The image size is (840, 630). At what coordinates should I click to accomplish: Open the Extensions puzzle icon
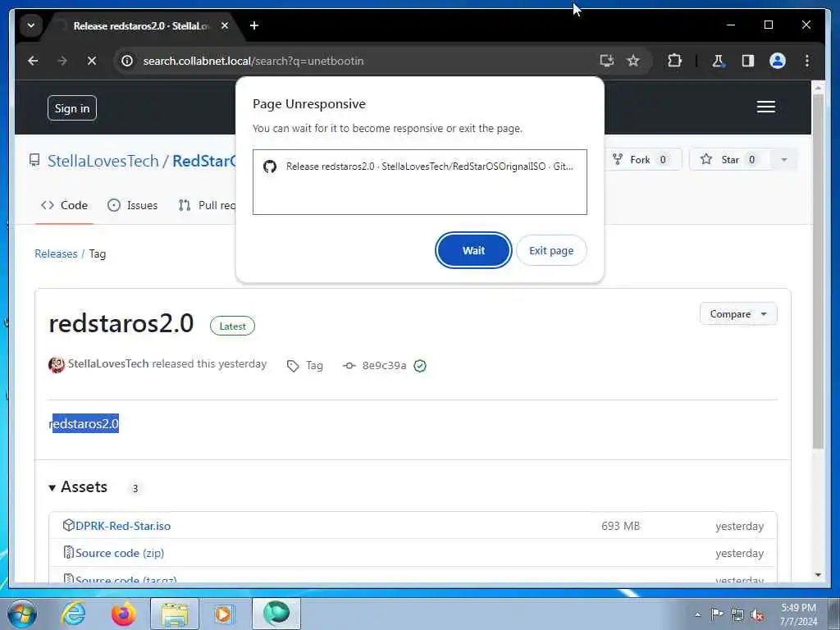tap(674, 61)
